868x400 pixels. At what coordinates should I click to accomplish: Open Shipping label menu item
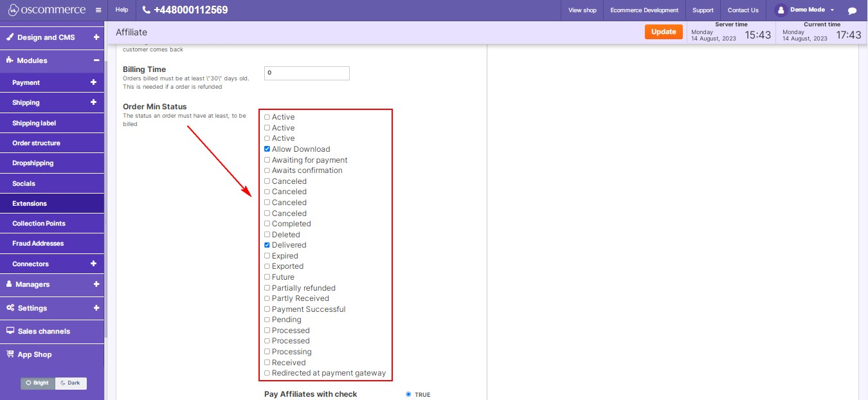[52, 123]
